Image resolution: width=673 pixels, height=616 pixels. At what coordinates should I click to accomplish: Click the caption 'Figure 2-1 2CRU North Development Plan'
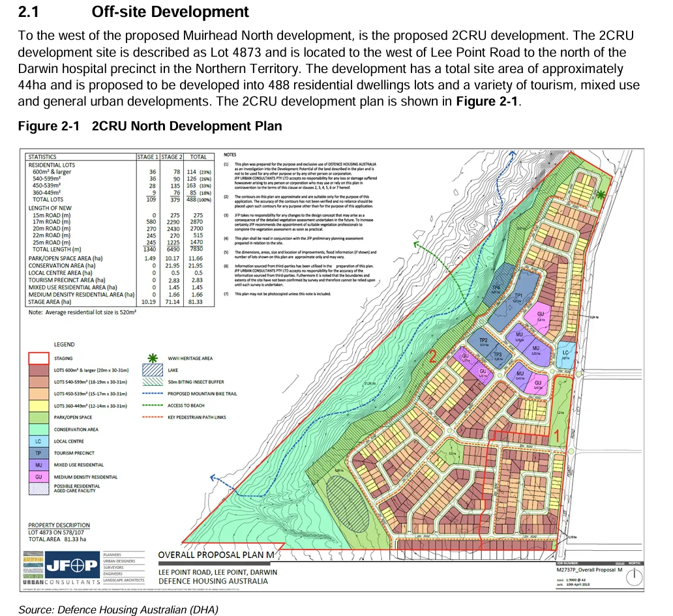point(150,126)
